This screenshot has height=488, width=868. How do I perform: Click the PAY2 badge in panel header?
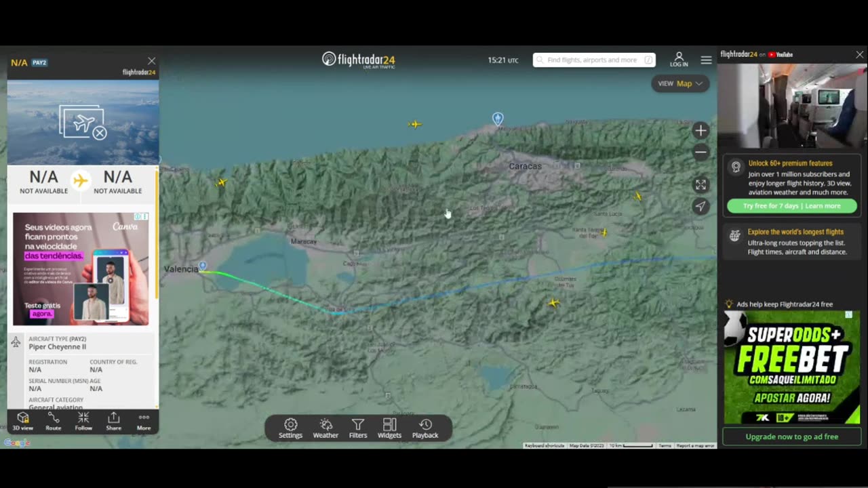click(39, 62)
